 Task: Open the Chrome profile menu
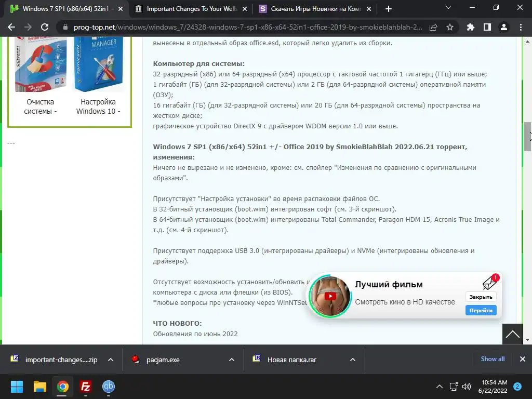click(504, 27)
